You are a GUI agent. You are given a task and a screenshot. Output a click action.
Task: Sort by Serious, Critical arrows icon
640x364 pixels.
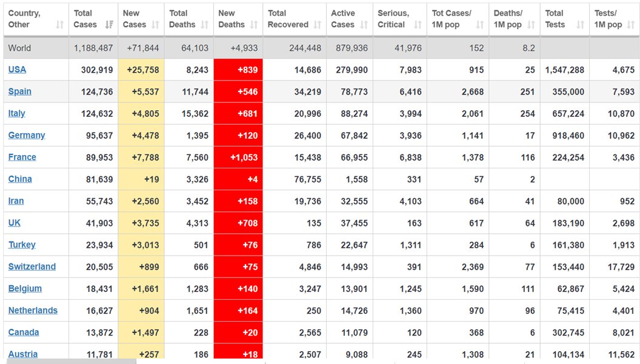[418, 25]
